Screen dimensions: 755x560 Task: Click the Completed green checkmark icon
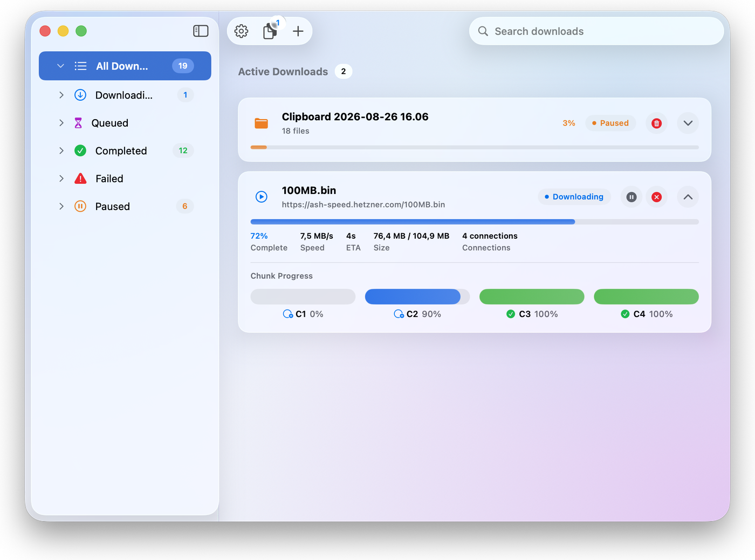[x=80, y=151]
